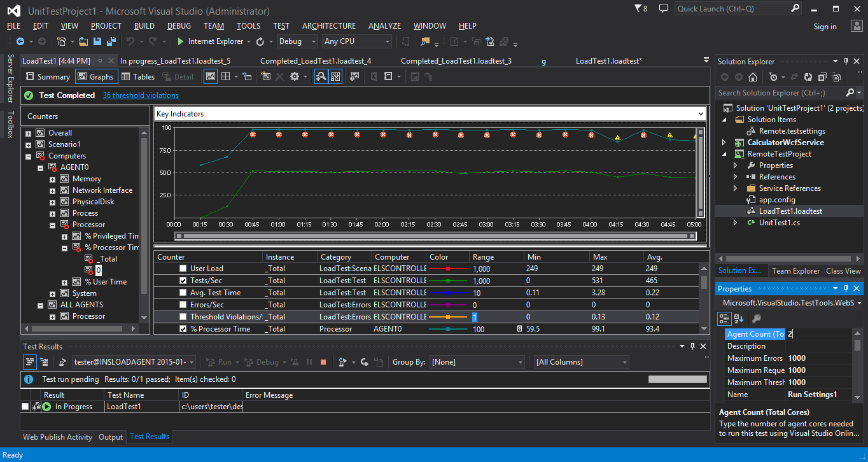Open the Key Indicators graph dropdown
Screen dimensions: 868x462
(701, 114)
